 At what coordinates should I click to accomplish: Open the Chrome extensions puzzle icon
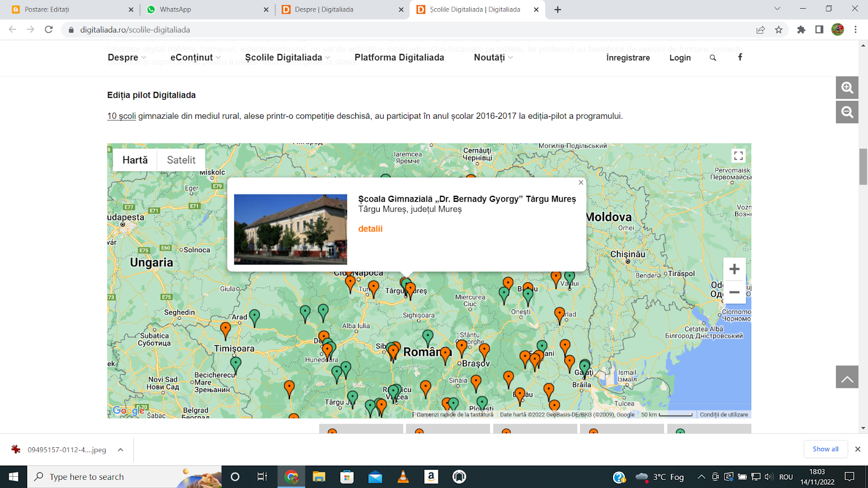(801, 30)
